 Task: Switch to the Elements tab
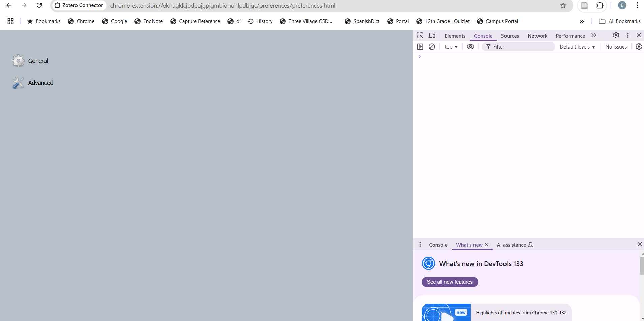point(455,36)
